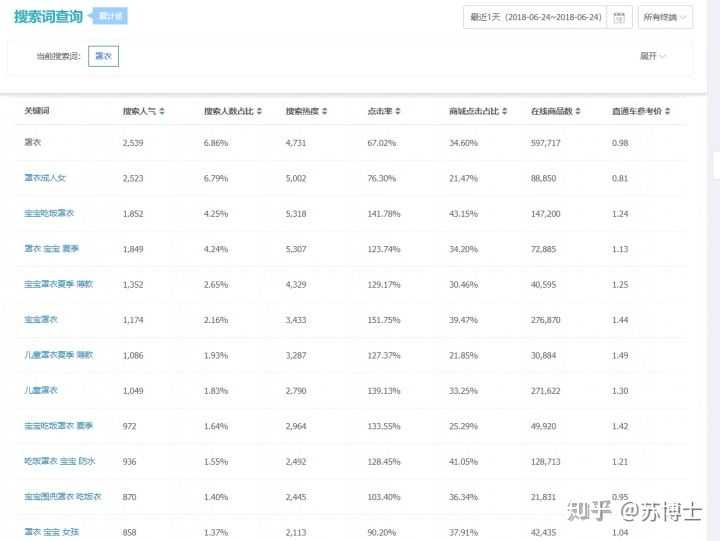
Task: Click search popularity value 1,049
Action: click(x=133, y=390)
